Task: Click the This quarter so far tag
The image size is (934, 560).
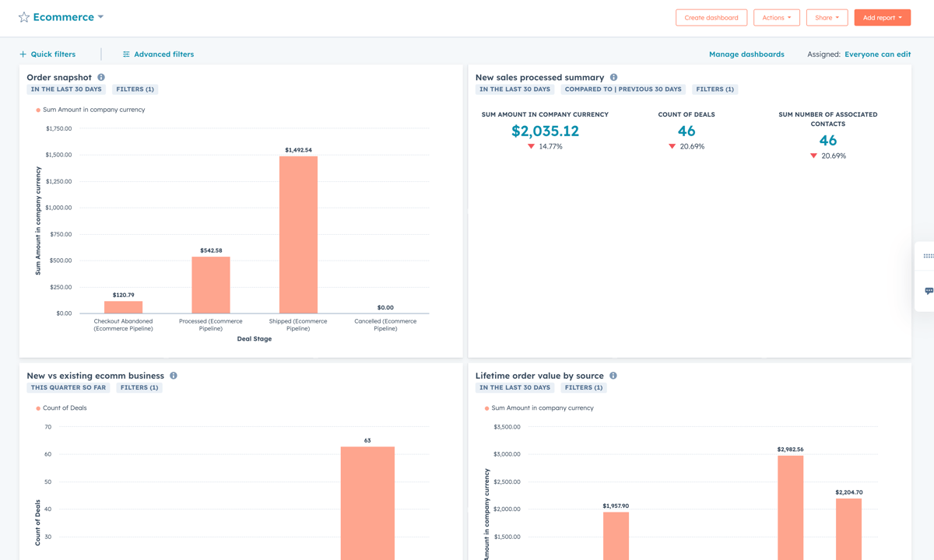Action: click(68, 387)
